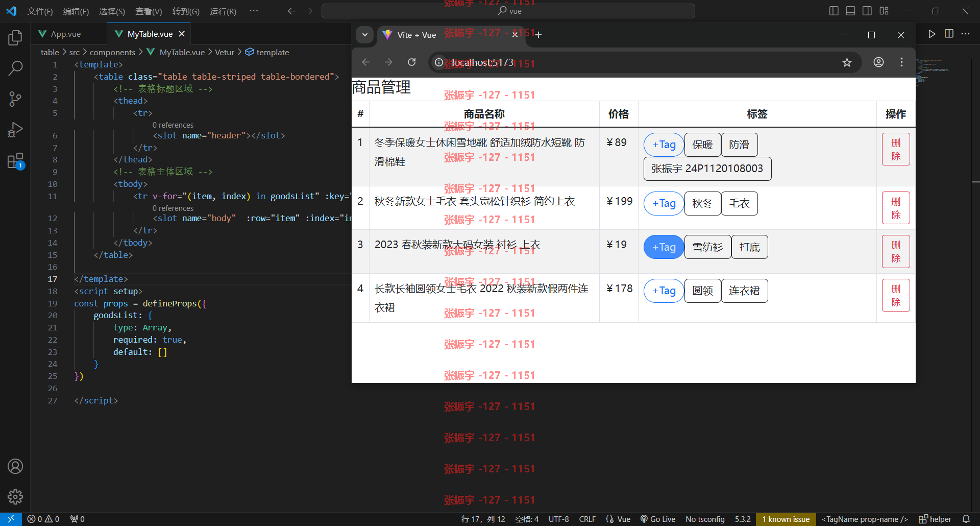Open the 选择(S) menu
This screenshot has width=980, height=526.
(112, 11)
